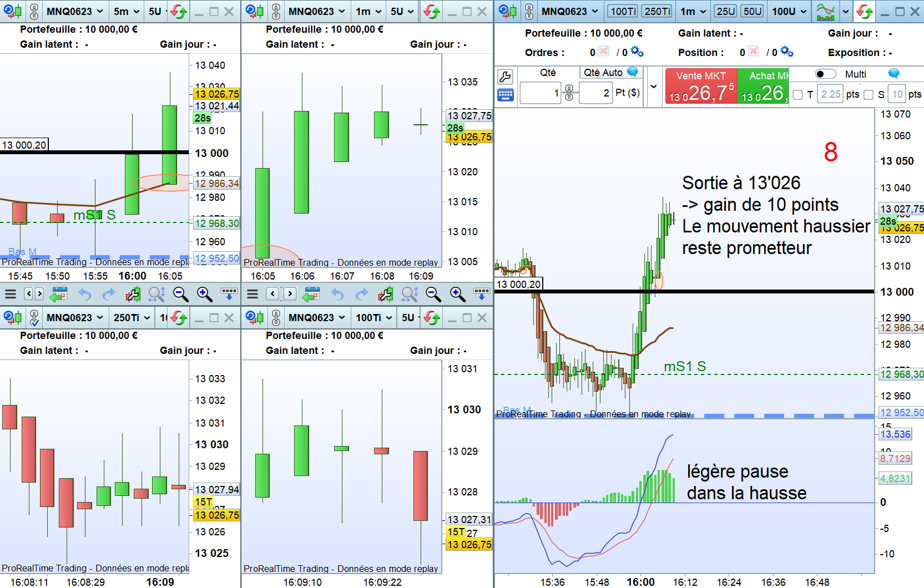Viewport: 924px width, 588px height.
Task: Click the red Vente MKT sell button
Action: tap(701, 86)
